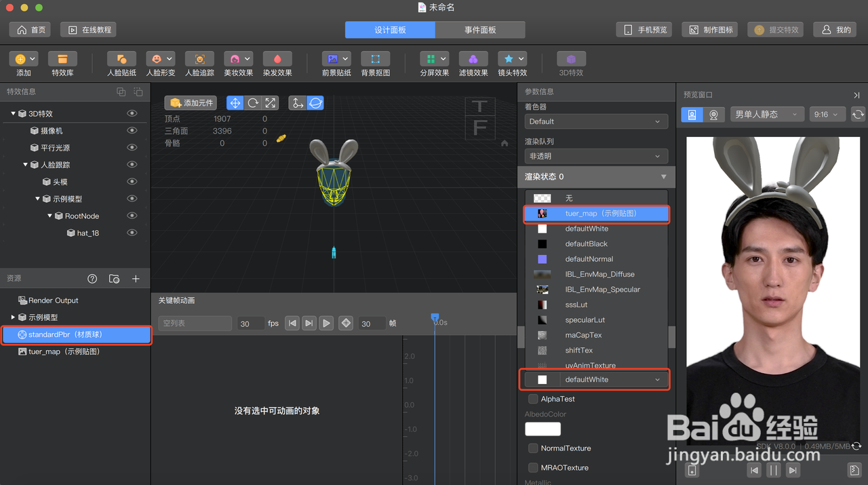868x485 pixels.
Task: Select the 美妆效果 makeup effect tool
Action: point(238,59)
